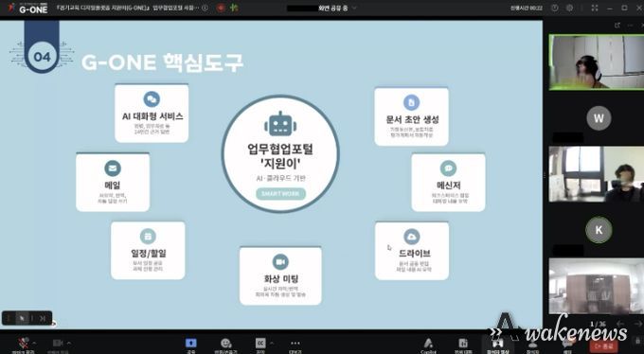Click the envelope icon above 메일
Viewport: 644px width, 354px height.
113,168
